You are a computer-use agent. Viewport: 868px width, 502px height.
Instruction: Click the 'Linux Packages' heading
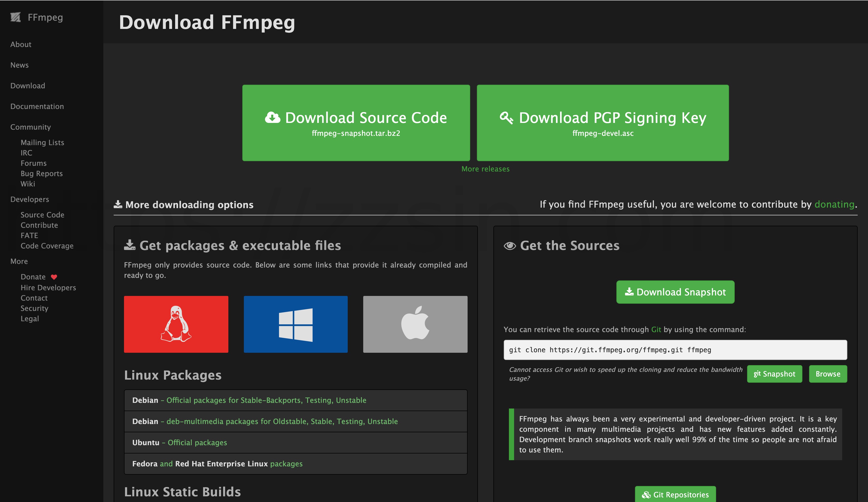[173, 375]
